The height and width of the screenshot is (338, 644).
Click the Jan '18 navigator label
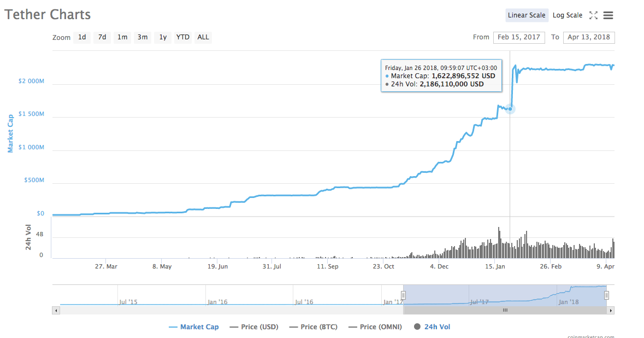[569, 302]
